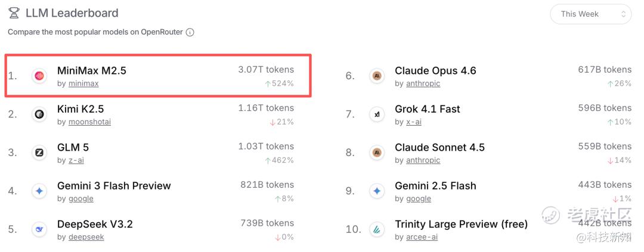Click the Gemini 3 Flash Preview star icon
The width and height of the screenshot is (644, 252).
39,191
